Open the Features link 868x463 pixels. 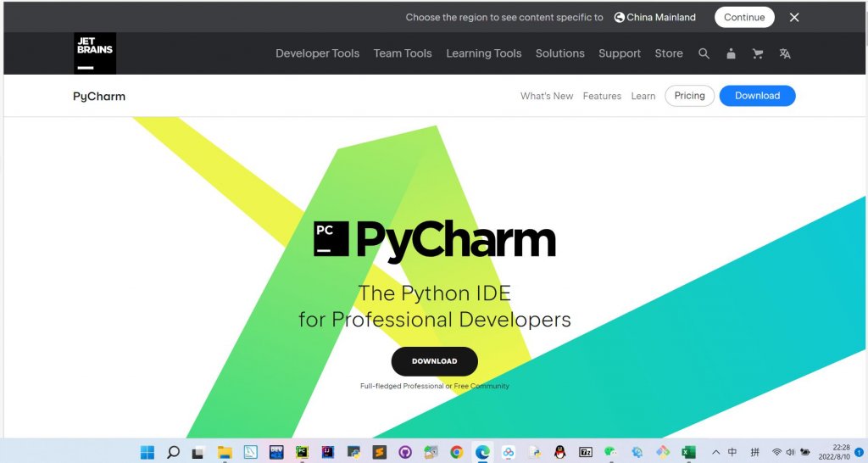point(602,96)
